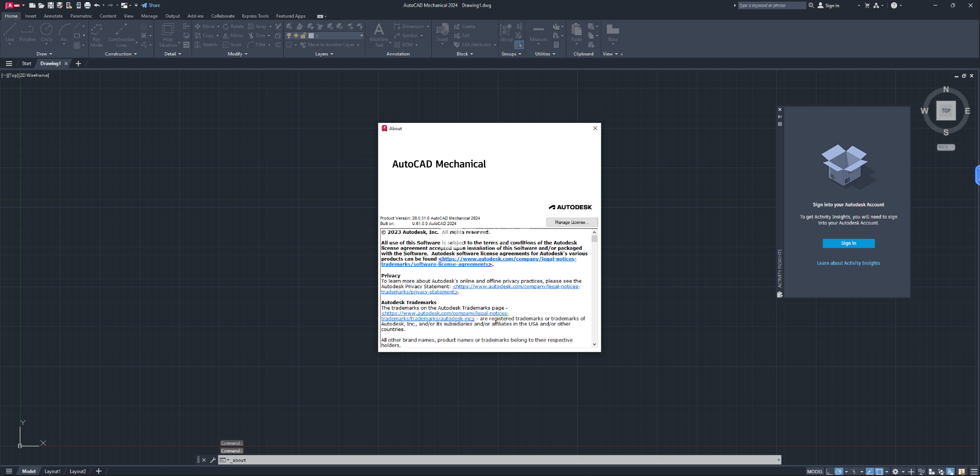Screen dimensions: 980x476
Task: Select the Circle drawing tool
Action: click(x=47, y=32)
